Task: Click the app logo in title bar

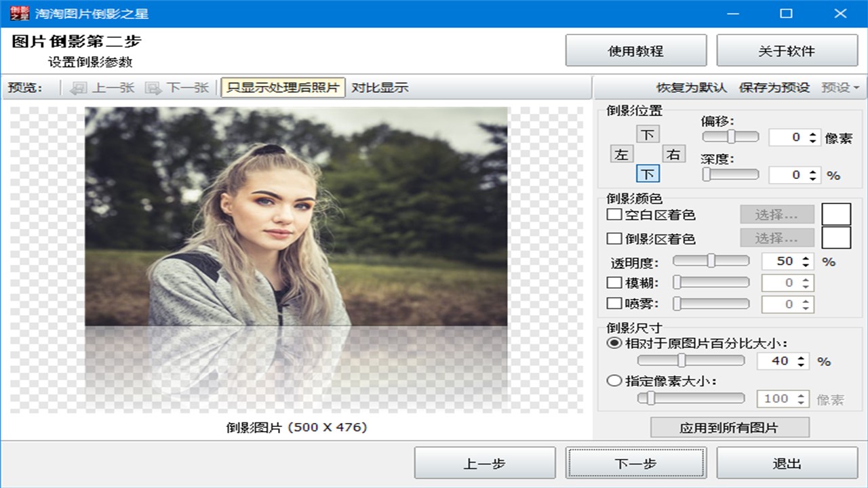Action: [x=20, y=14]
